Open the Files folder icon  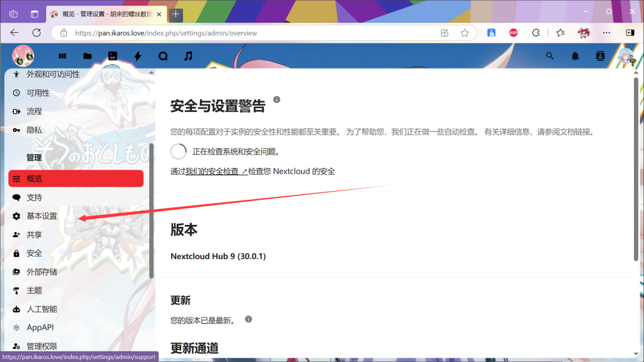point(87,56)
